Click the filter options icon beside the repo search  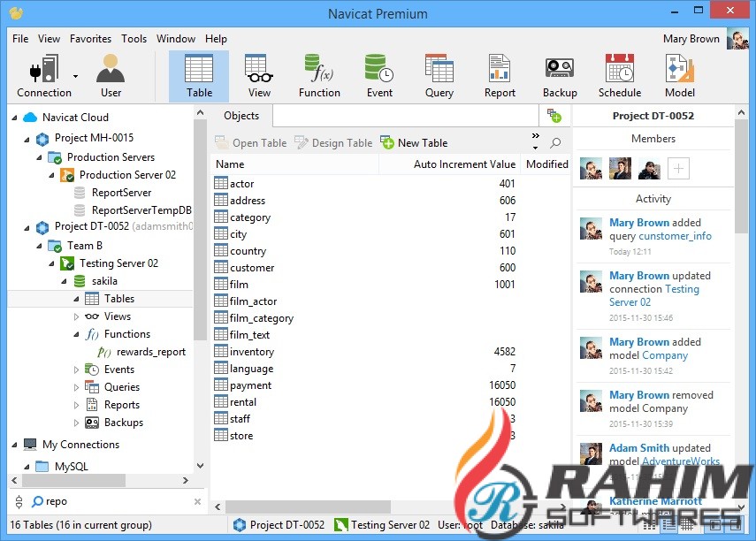pyautogui.click(x=19, y=501)
